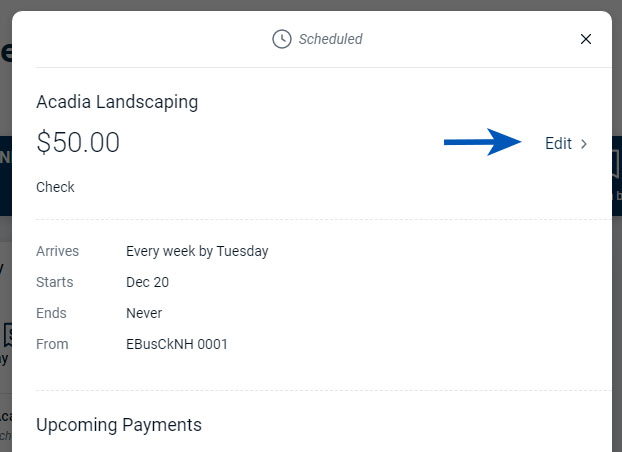Click the partially hidden icon at right edge
This screenshot has height=452, width=622.
point(616,165)
